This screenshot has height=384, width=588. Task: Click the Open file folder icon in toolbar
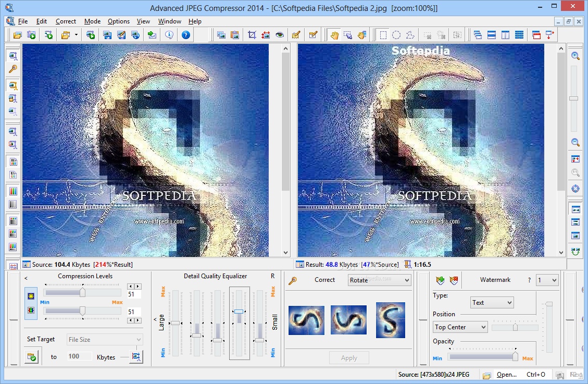click(17, 35)
